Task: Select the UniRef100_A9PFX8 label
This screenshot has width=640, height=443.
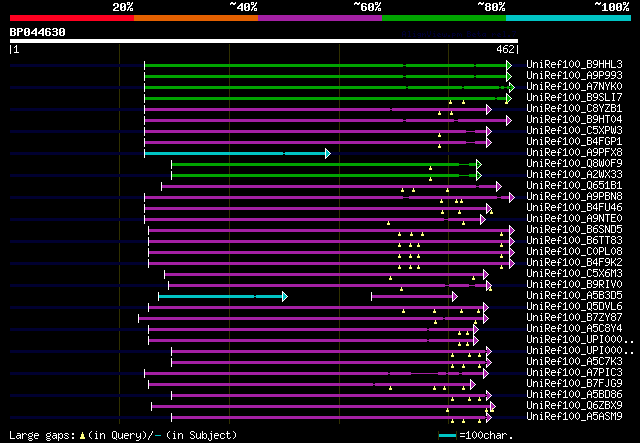Action: point(574,153)
